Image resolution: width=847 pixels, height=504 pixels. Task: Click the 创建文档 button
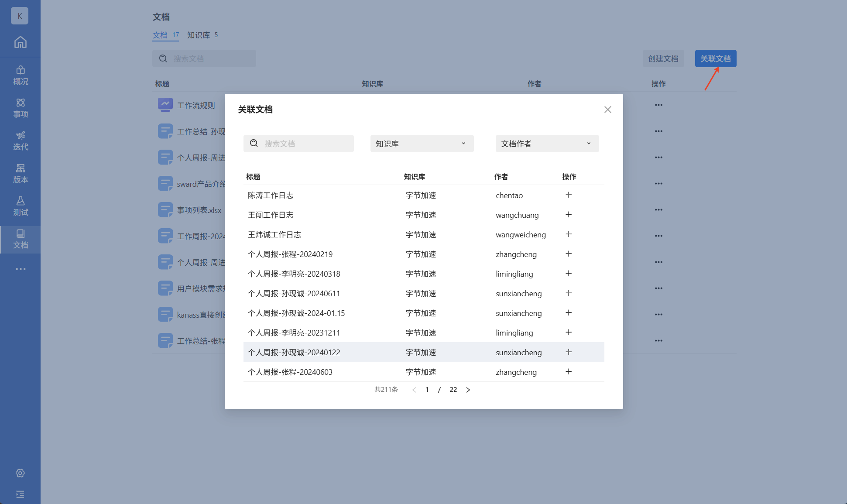663,58
